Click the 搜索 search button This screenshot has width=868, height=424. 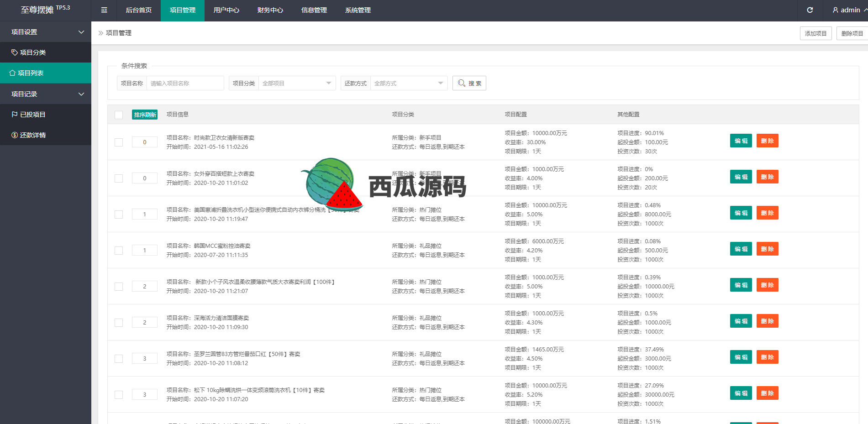click(469, 83)
